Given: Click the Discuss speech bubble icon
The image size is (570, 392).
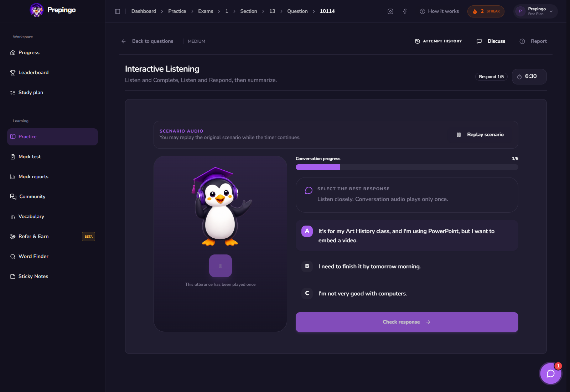Looking at the screenshot, I should tap(479, 41).
